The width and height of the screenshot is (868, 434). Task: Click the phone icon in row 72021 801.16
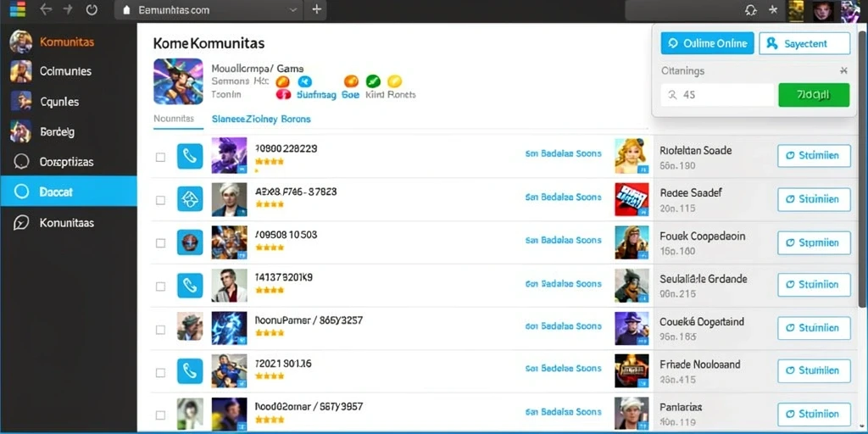pos(190,371)
